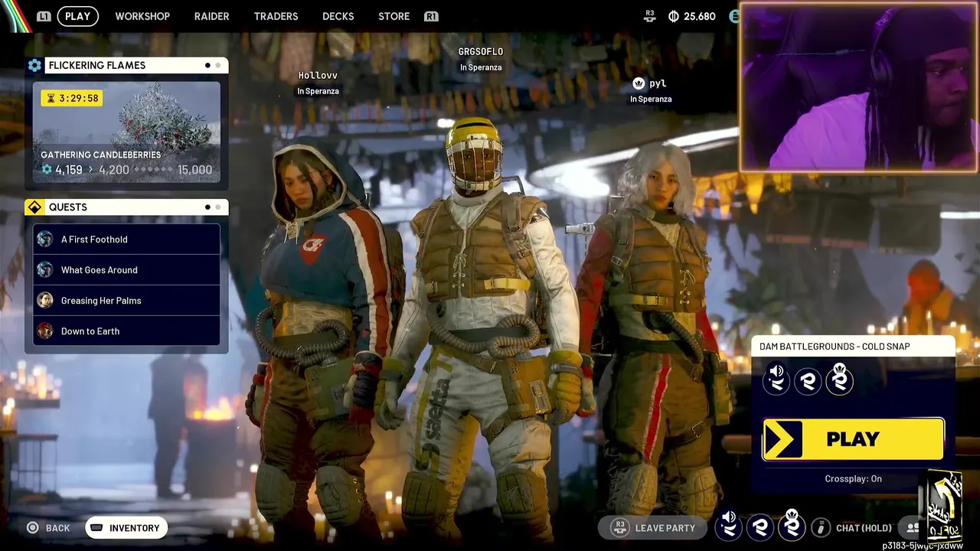Image resolution: width=980 pixels, height=551 pixels.
Task: Click the trader portrait for A First Foothold
Action: click(45, 240)
